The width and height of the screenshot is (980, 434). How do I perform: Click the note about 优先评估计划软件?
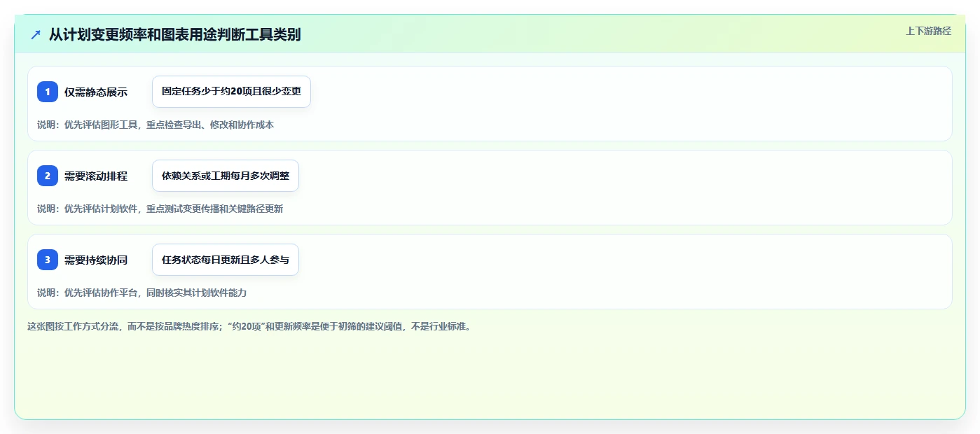click(160, 209)
